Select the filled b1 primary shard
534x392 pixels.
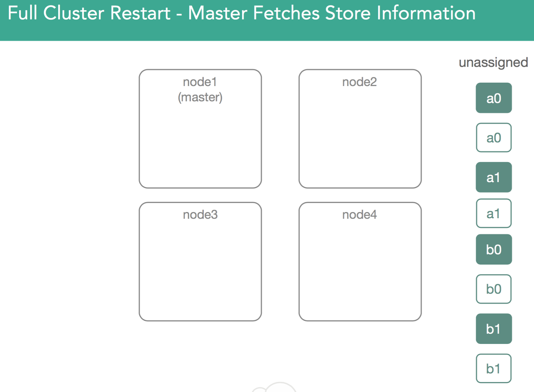click(x=494, y=329)
